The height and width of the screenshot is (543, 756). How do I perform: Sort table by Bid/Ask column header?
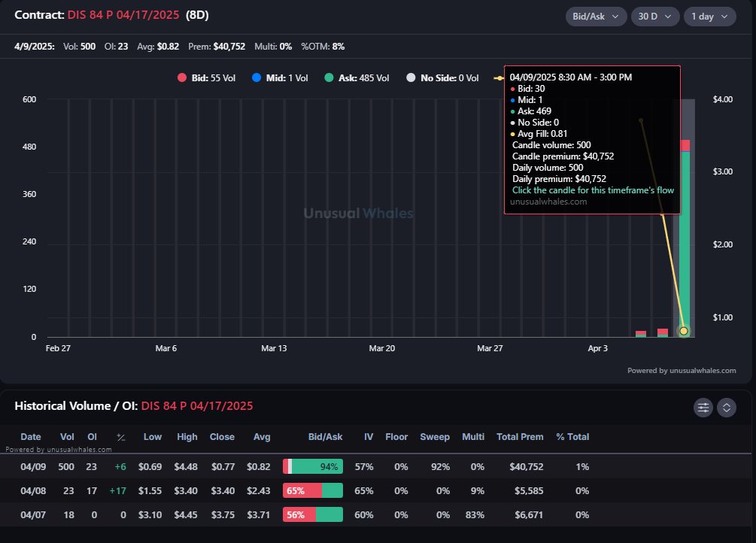pyautogui.click(x=326, y=437)
